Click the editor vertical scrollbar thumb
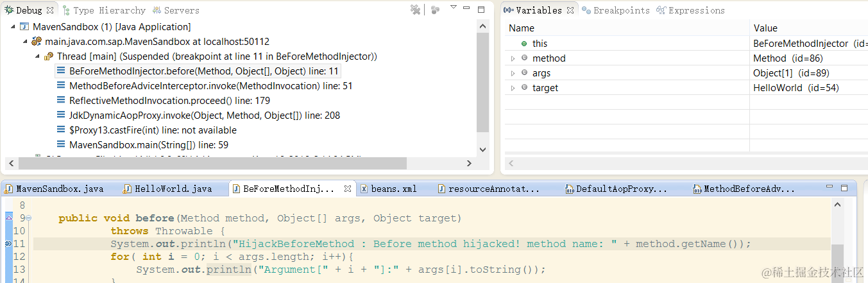This screenshot has width=868, height=283. 837,263
